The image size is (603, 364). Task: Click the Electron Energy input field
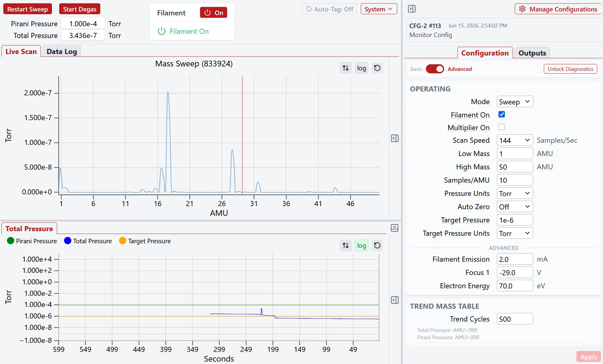(x=515, y=286)
